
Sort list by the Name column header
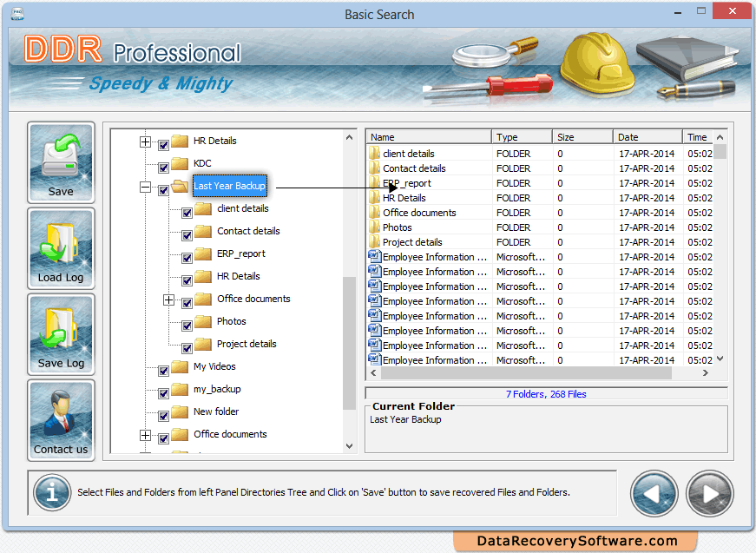click(429, 137)
